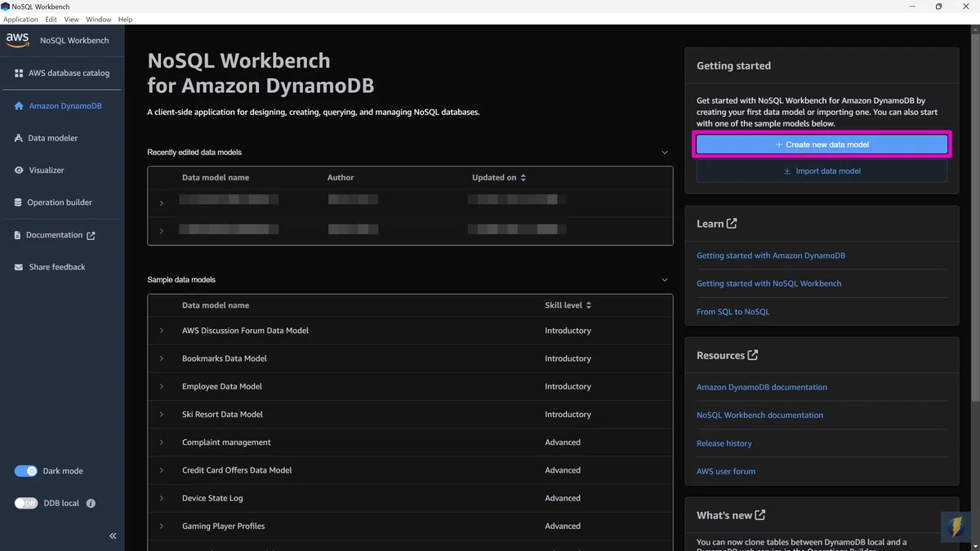Image resolution: width=980 pixels, height=551 pixels.
Task: Expand Gaming Player Profiles row
Action: tap(162, 527)
